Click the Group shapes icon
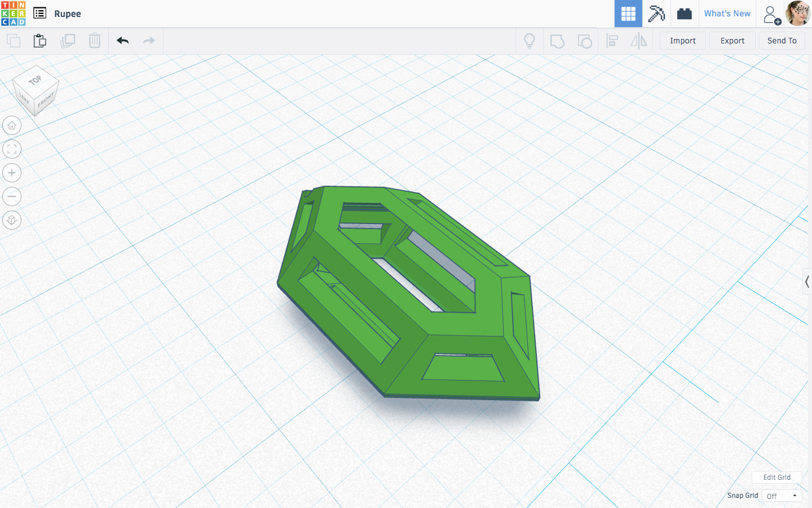The image size is (812, 508). (557, 41)
